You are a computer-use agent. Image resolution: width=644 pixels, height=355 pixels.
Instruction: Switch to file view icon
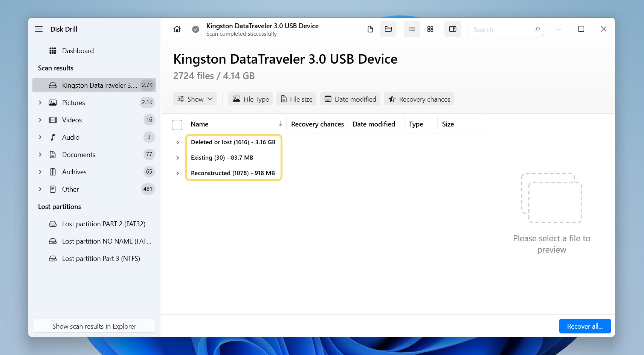point(370,29)
